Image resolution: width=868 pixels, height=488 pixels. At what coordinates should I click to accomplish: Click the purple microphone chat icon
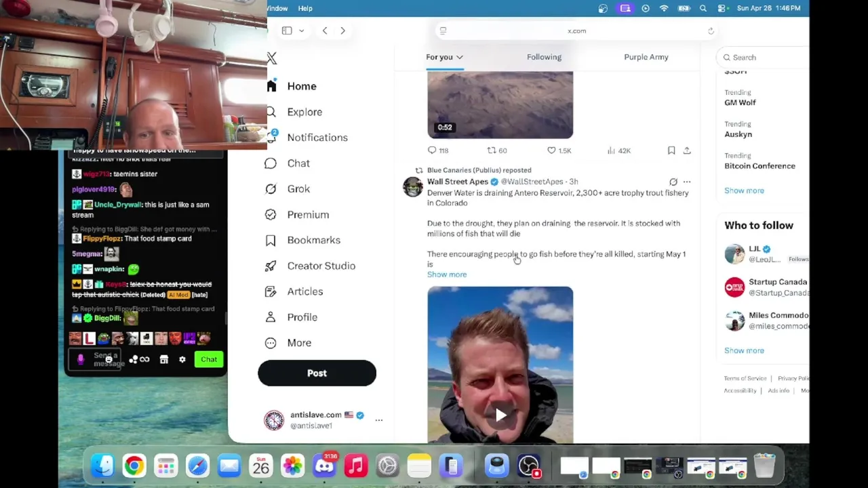click(80, 359)
